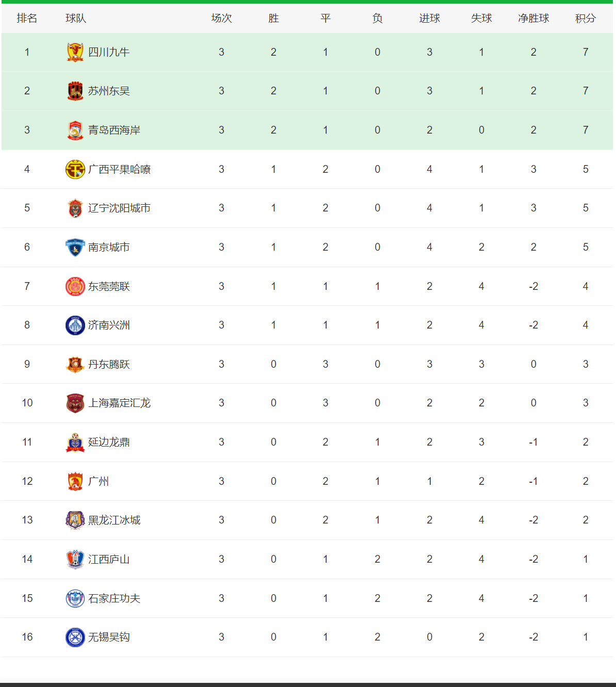Select the 东莞莞联 round red badge
Screen dimensions: 616x687
[x=75, y=286]
